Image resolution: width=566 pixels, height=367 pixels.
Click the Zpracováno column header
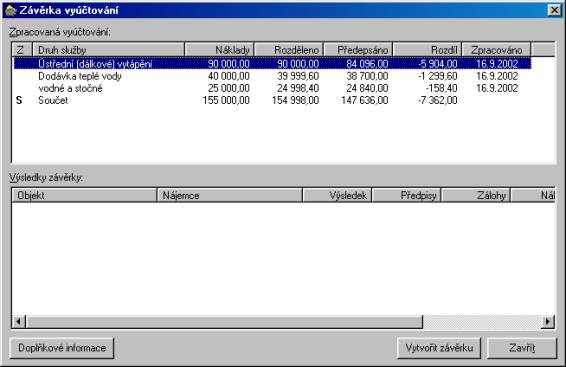(497, 50)
